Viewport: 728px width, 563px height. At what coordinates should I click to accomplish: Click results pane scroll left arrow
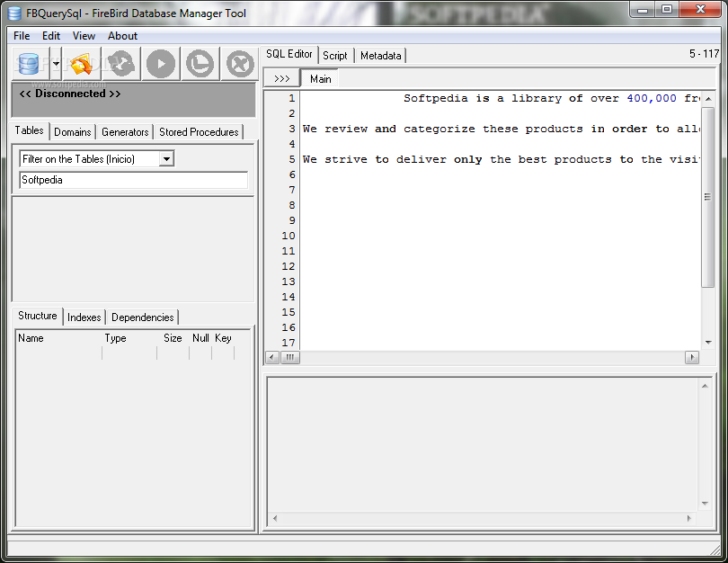(x=275, y=518)
